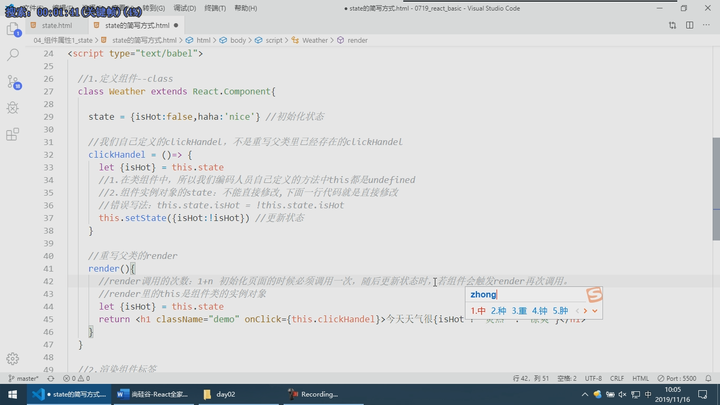Select IME candidate 3.重
This screenshot has height=405, width=720.
click(x=519, y=311)
